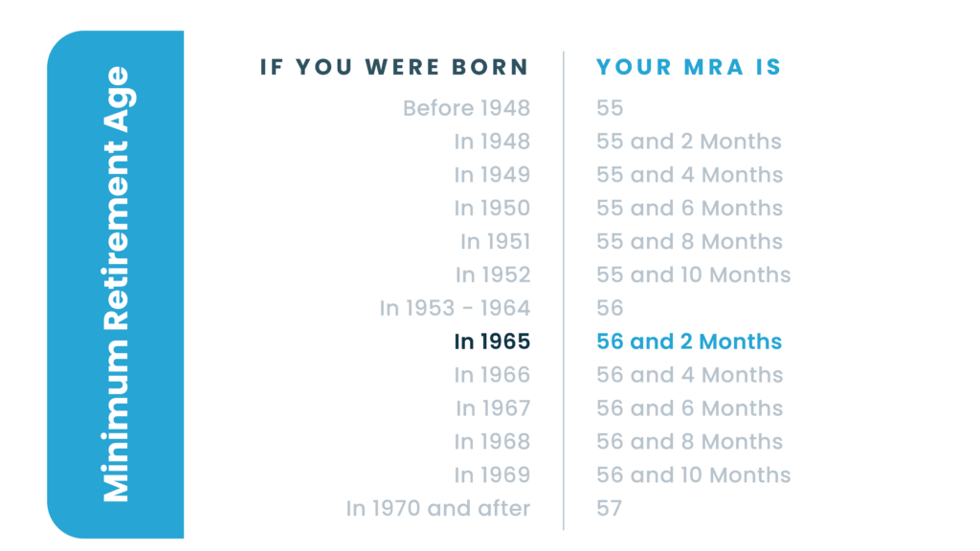Select the 'In 1953 - 1964' row
The height and width of the screenshot is (551, 980).
455,309
